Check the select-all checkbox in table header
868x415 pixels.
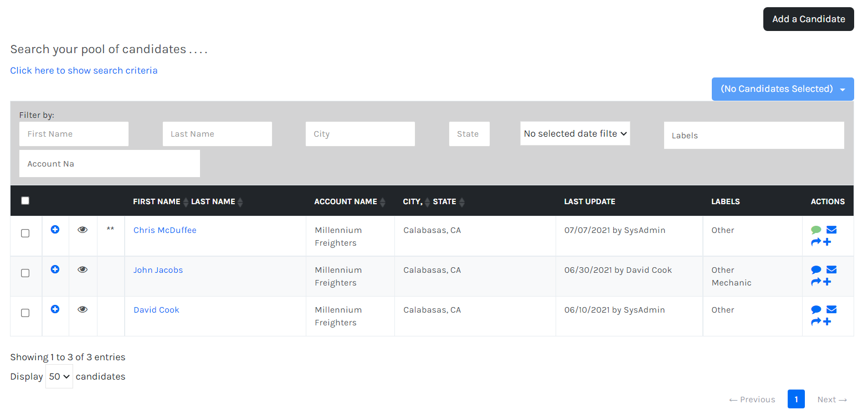pos(25,201)
